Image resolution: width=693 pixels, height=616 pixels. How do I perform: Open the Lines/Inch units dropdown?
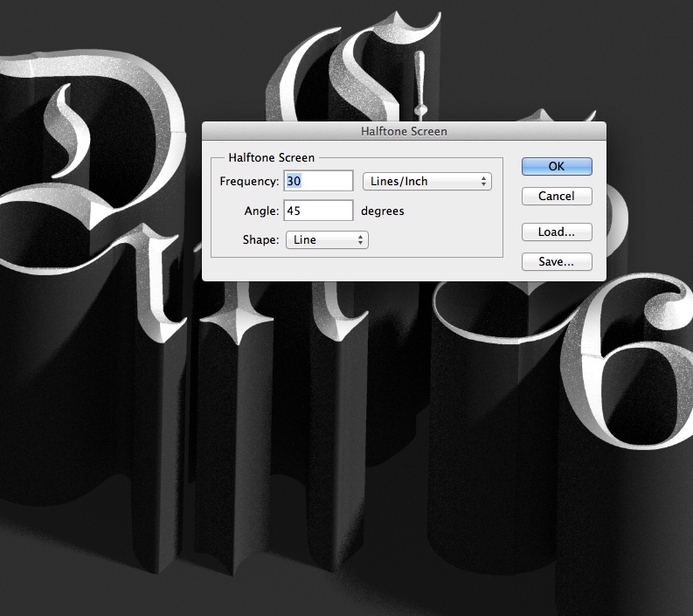(x=426, y=182)
